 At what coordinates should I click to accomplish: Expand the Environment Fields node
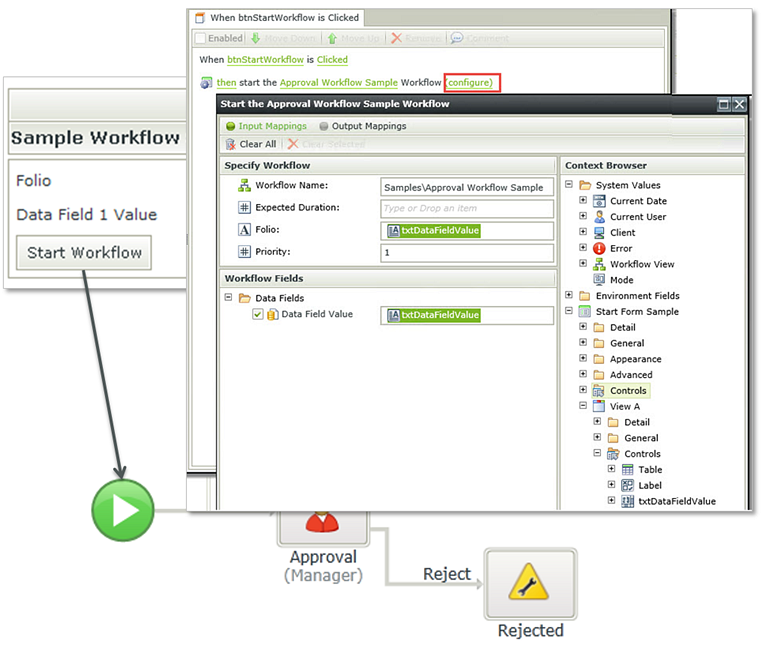568,295
